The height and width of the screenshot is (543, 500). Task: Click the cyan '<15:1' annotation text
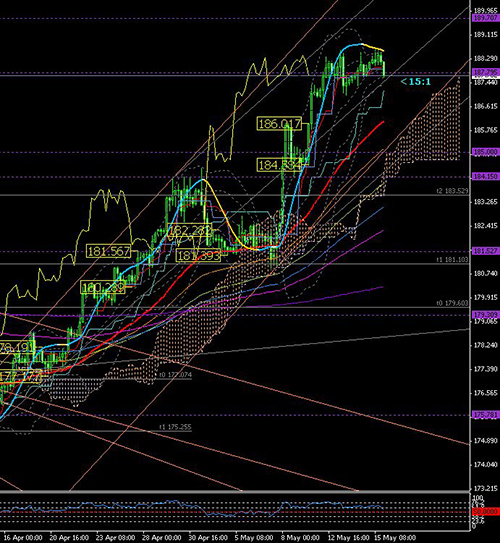pyautogui.click(x=416, y=82)
